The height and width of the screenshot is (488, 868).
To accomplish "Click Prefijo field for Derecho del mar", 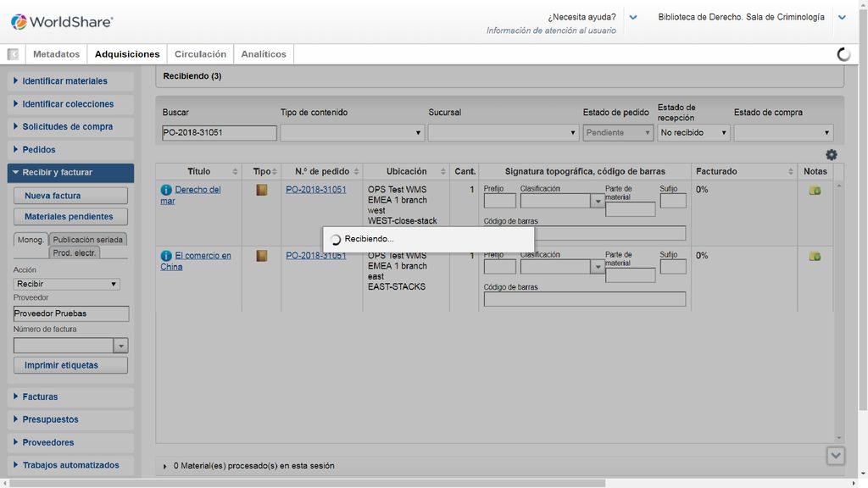I will coord(499,201).
